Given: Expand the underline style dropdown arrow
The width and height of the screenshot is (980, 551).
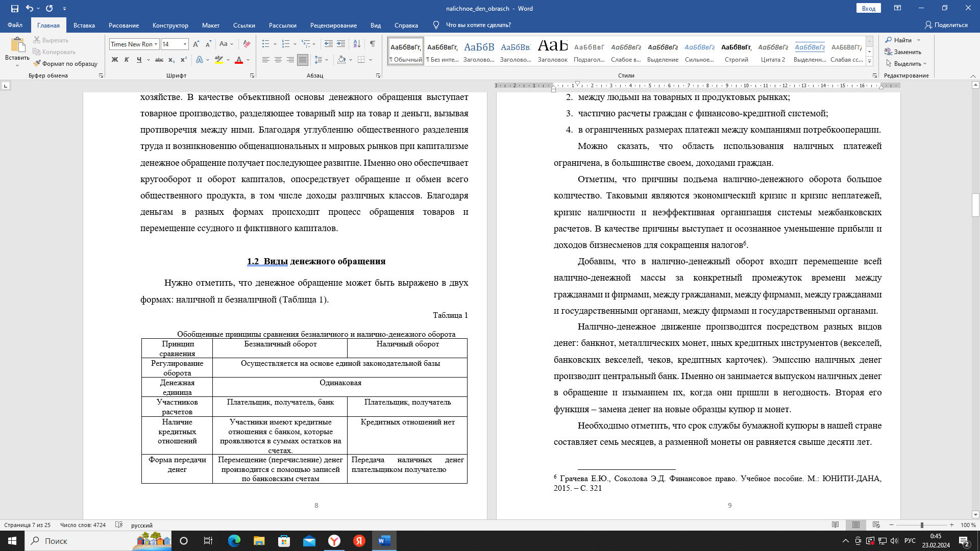Looking at the screenshot, I should point(148,60).
